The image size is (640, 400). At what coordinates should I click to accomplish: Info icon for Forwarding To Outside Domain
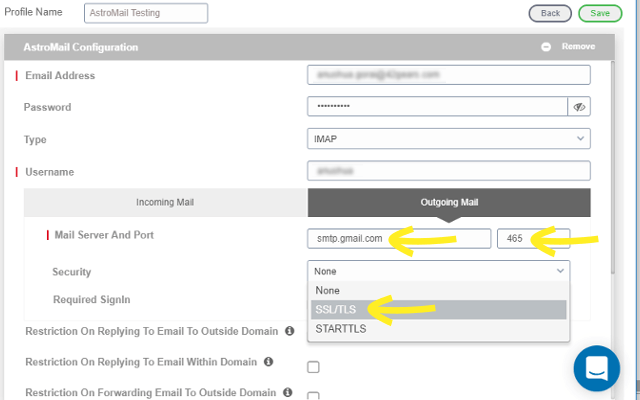pos(287,392)
